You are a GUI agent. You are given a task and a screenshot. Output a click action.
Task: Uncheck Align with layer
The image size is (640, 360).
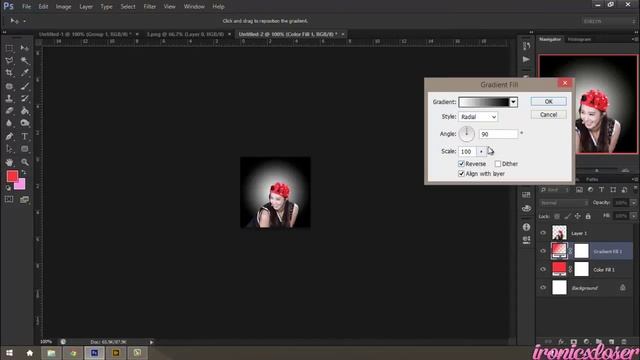[x=461, y=173]
